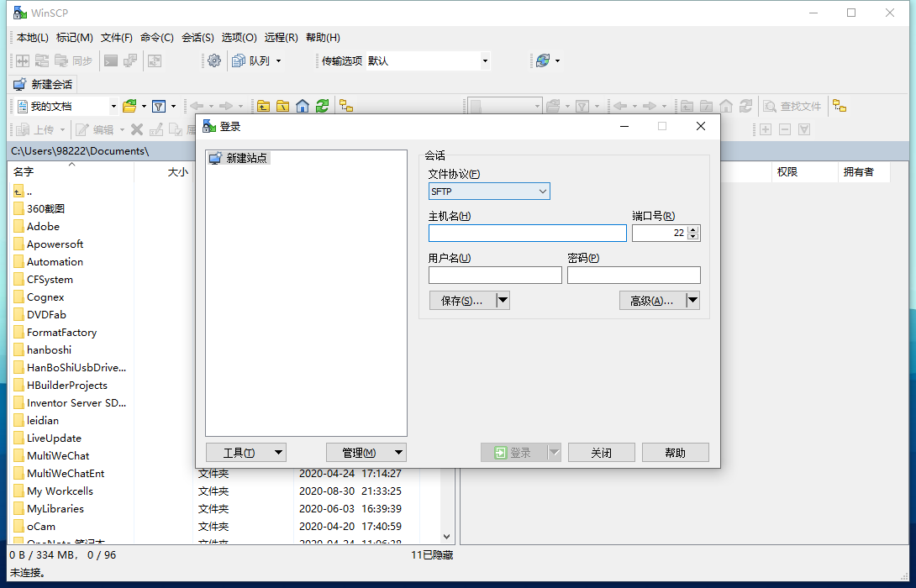This screenshot has height=588, width=916.
Task: Click the unselect files minus icon
Action: (x=785, y=129)
